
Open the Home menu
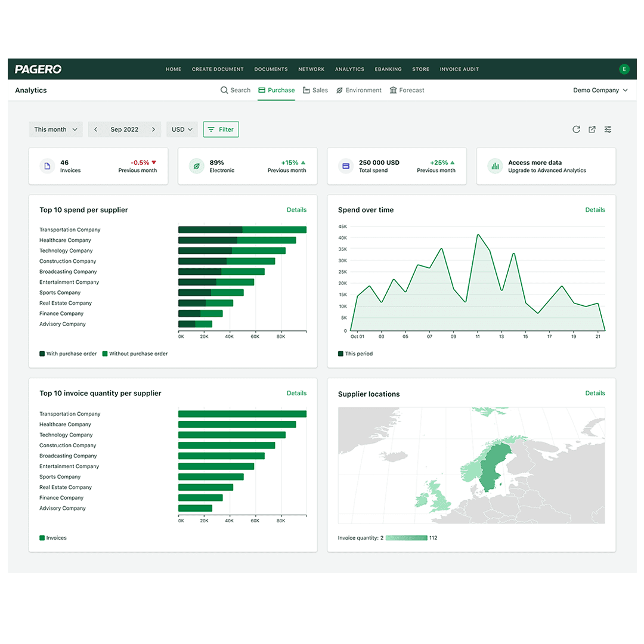[x=174, y=69]
